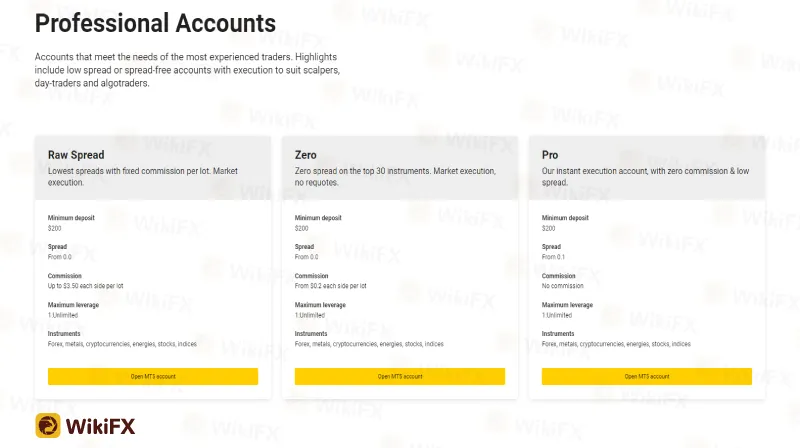Click the Professional Accounts title
800x448 pixels.
click(x=155, y=23)
